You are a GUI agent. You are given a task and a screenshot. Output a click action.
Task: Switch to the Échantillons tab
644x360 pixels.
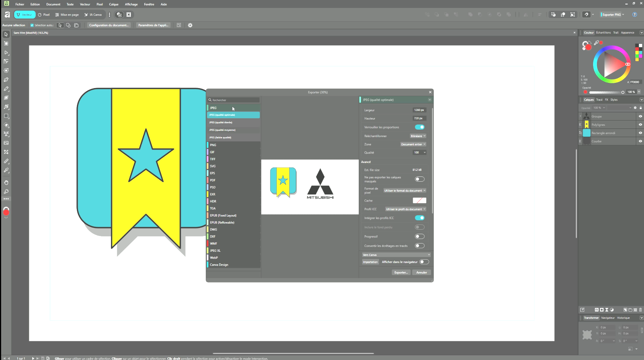[x=603, y=33]
